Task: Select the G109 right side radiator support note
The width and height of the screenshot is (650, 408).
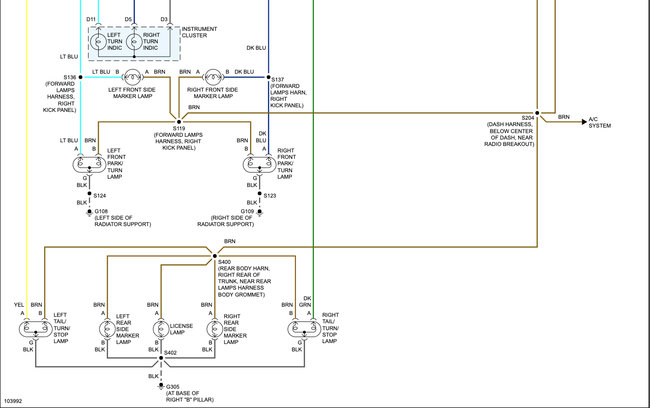Action: pos(226,221)
